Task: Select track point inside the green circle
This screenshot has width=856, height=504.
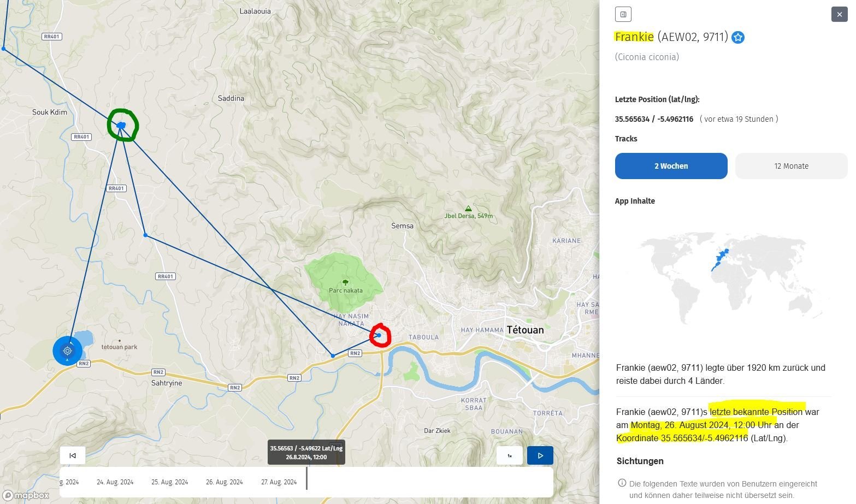Action: click(x=121, y=126)
